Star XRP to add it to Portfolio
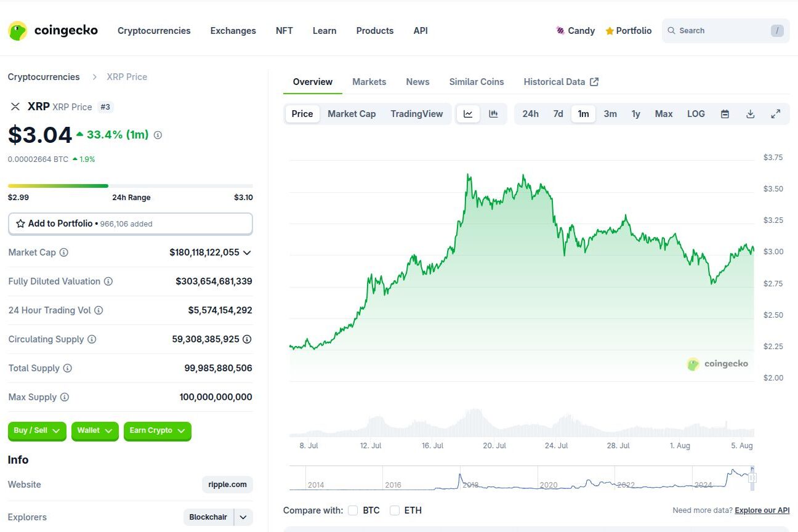Screen dimensions: 798x532 click(19, 224)
